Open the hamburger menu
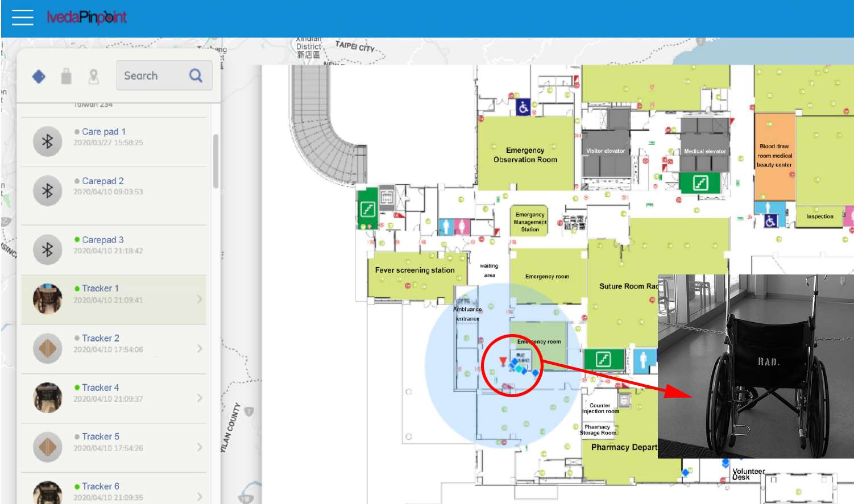This screenshot has height=504, width=854. pyautogui.click(x=23, y=18)
